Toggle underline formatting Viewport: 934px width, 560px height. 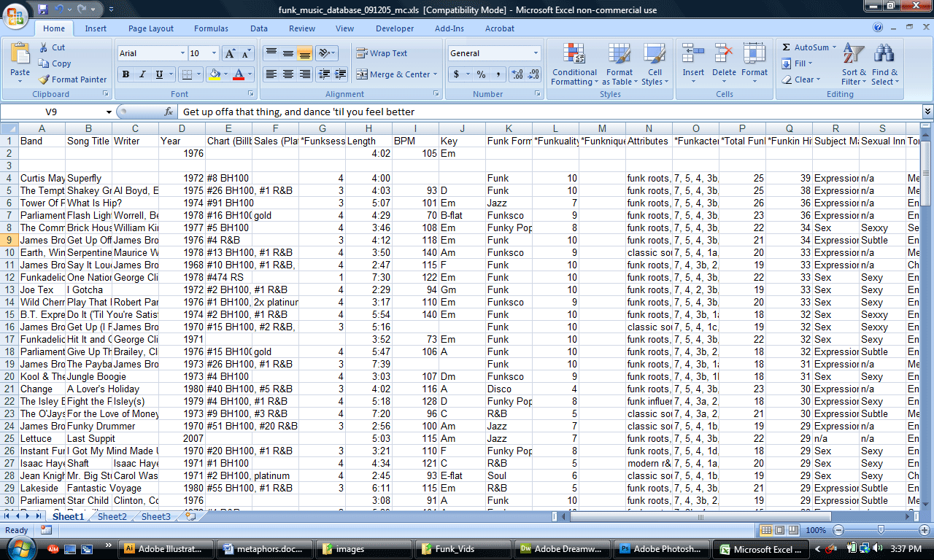[x=159, y=74]
